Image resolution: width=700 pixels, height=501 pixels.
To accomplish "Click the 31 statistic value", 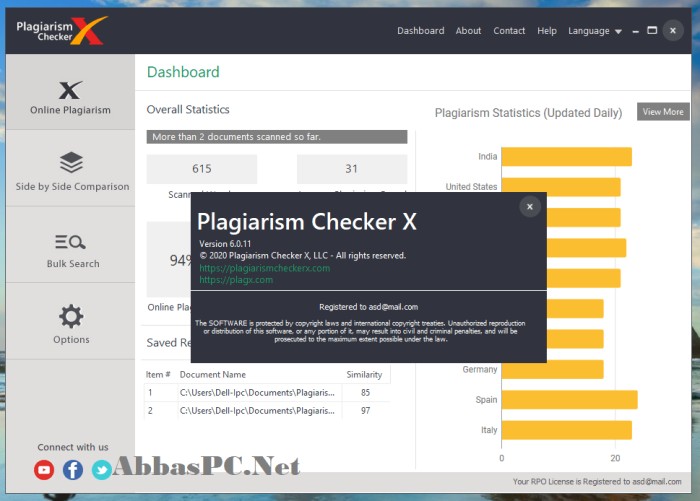I will (x=351, y=169).
